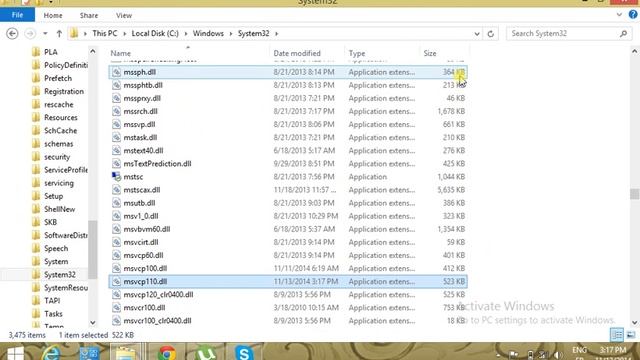640x360 pixels.
Task: Select the mssrch.dll file icon
Action: 116,111
